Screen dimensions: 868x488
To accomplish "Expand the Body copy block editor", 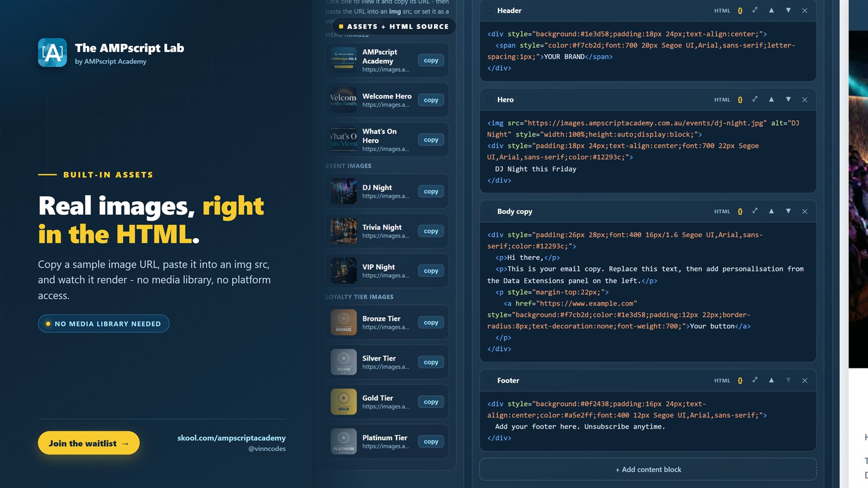I will (x=755, y=211).
